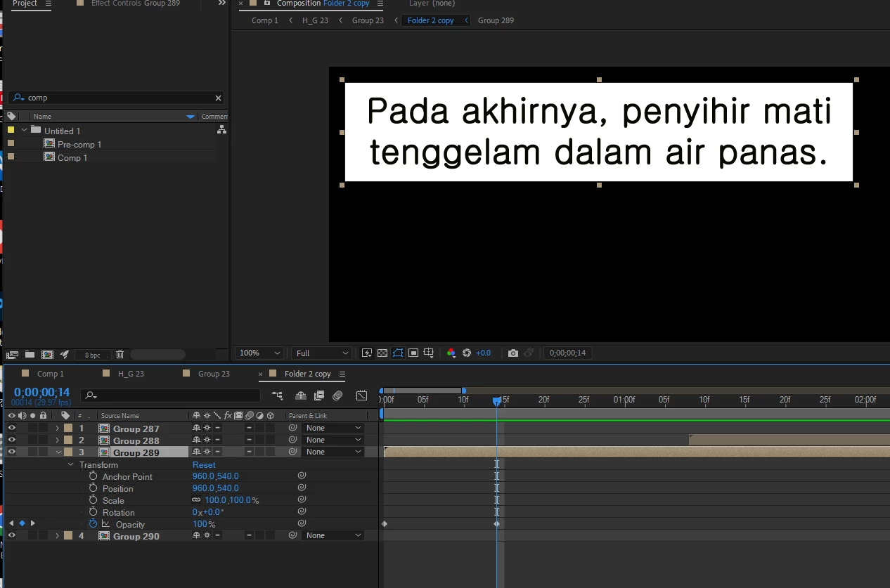Hide Group 289 layer with eye icon
Viewport: 890px width, 588px height.
pos(11,452)
